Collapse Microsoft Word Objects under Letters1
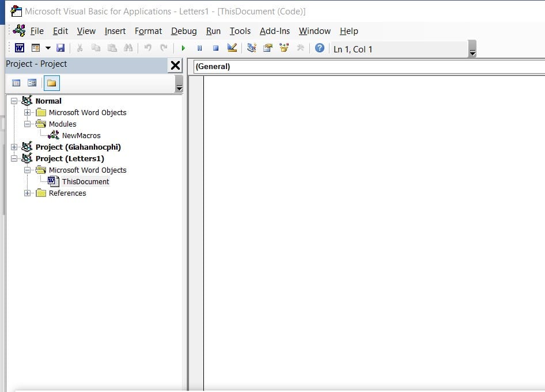 (27, 170)
